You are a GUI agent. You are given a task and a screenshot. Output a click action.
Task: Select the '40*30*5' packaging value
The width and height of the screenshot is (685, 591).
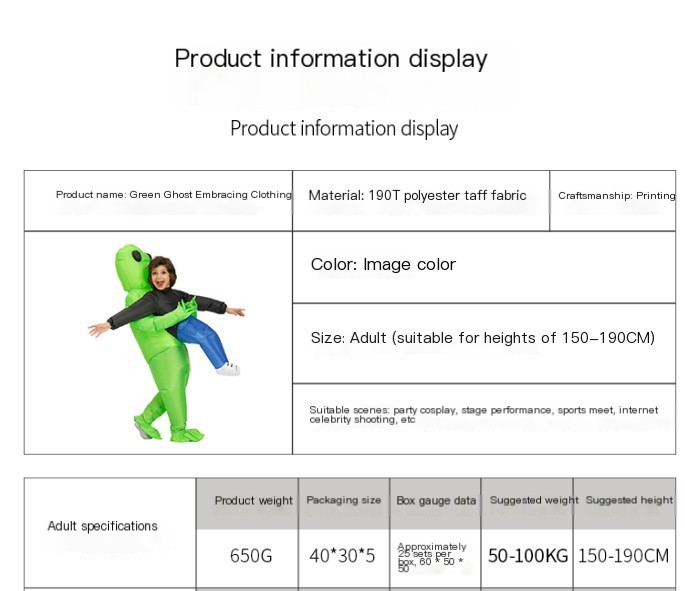[x=342, y=556]
